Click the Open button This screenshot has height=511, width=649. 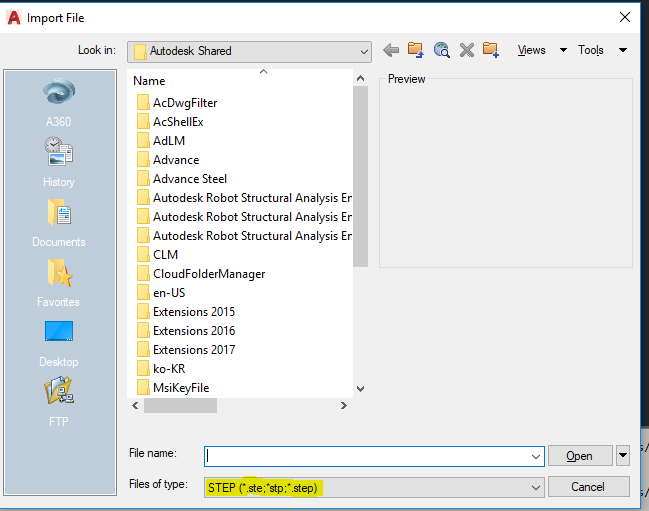click(580, 456)
